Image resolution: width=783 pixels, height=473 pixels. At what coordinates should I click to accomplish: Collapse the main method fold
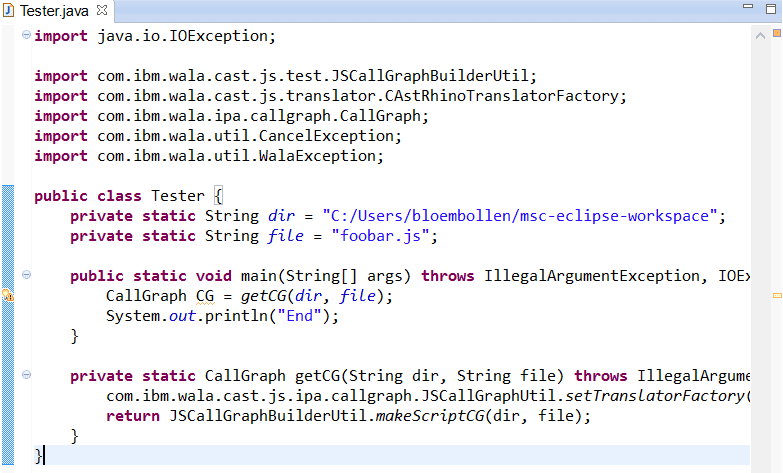click(x=26, y=276)
